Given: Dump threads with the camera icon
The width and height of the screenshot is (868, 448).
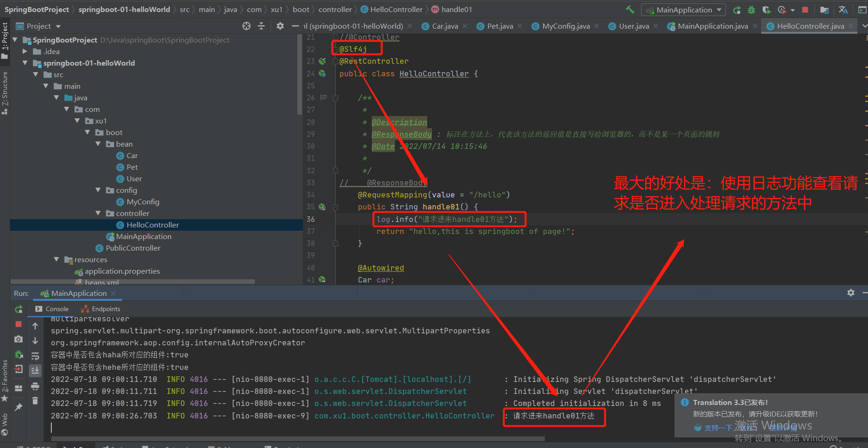Looking at the screenshot, I should (x=18, y=339).
